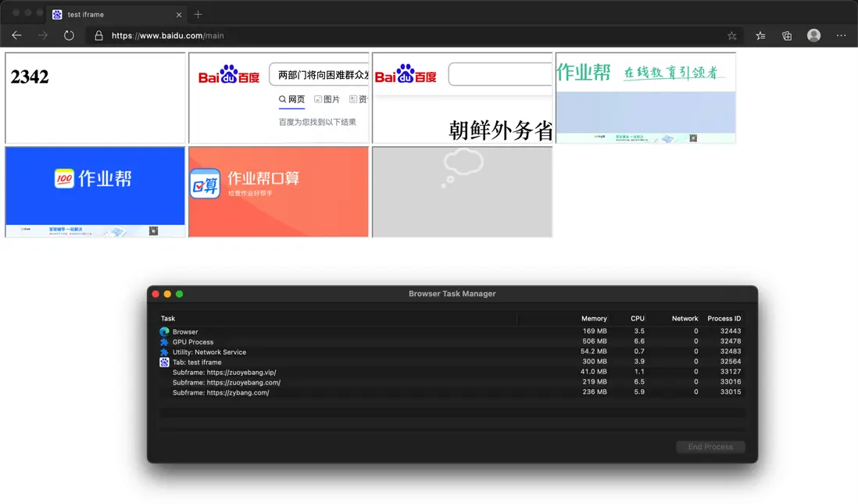Click the 百度为您找到以下结果 text
This screenshot has width=858, height=504.
pyautogui.click(x=317, y=122)
